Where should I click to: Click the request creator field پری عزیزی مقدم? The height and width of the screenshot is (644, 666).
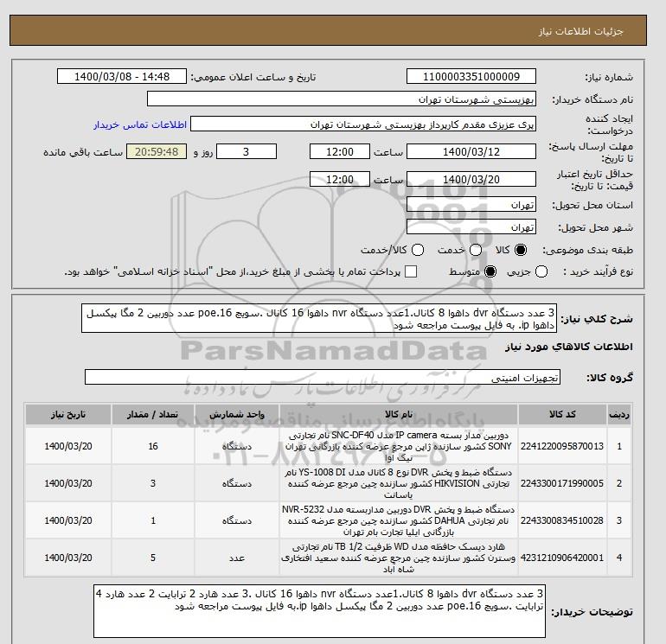(363, 124)
